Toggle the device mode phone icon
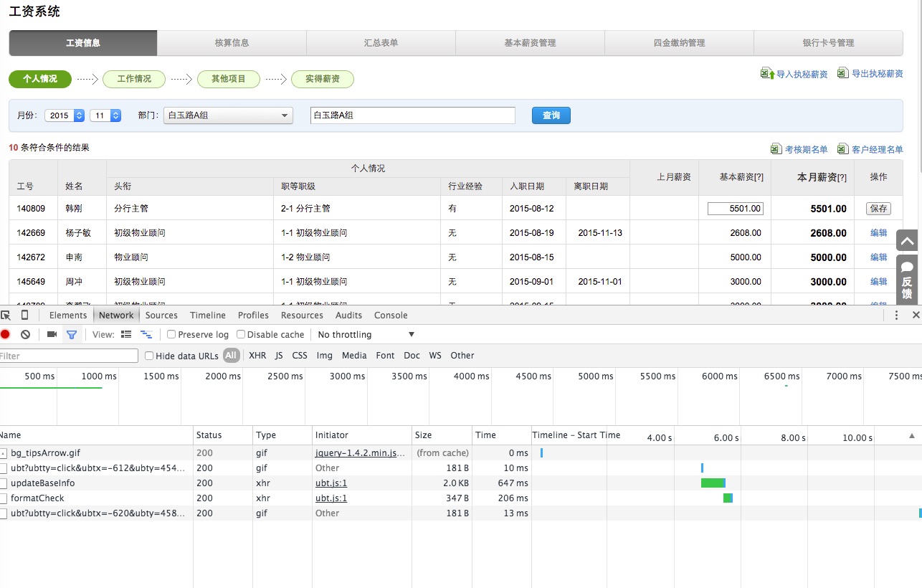 click(25, 316)
